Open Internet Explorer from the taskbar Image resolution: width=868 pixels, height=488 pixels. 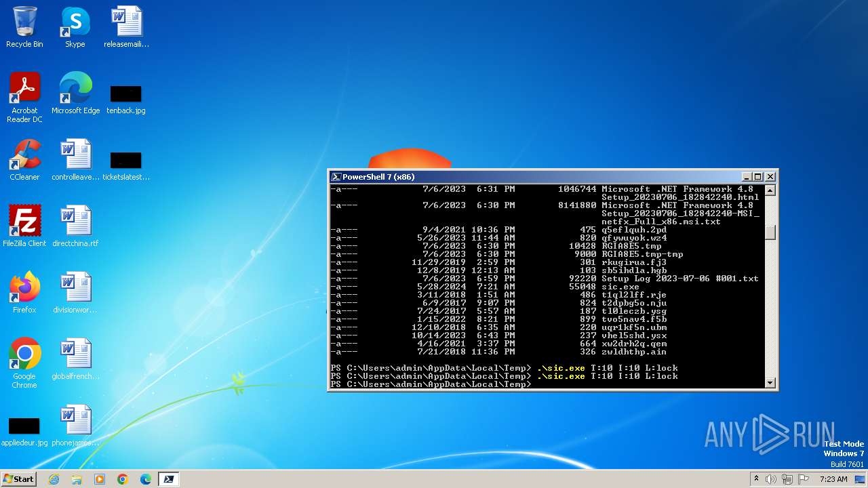pyautogui.click(x=54, y=479)
